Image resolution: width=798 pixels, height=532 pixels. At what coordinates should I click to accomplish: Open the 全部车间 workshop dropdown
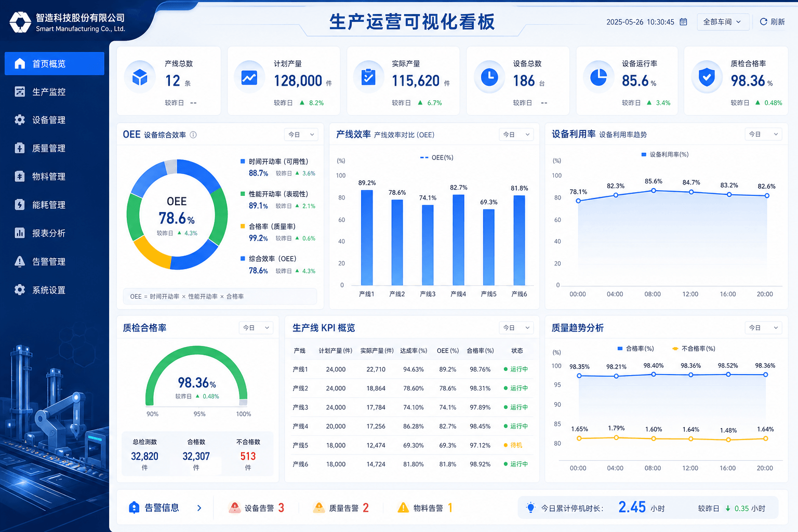tap(723, 22)
